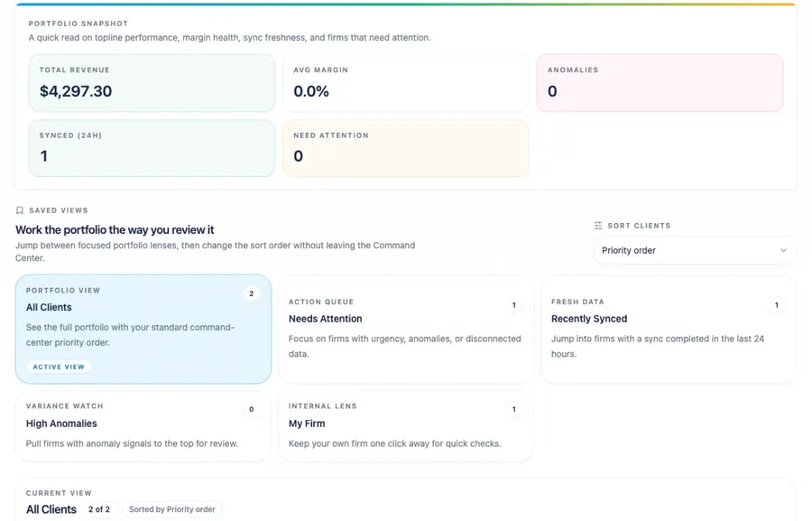Click the sliders icon beside SORT CLIENTS
The image size is (812, 521).
coord(596,226)
